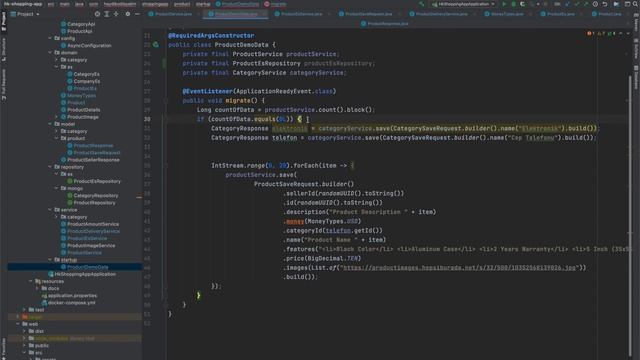Click Git commit checkmark icon
The width and height of the screenshot is (640, 360).
click(577, 4)
